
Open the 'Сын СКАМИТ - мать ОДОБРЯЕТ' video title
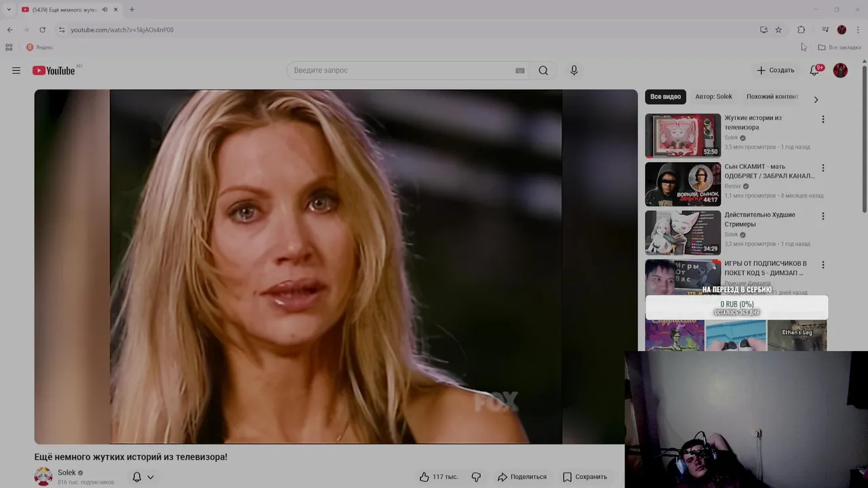(x=769, y=171)
